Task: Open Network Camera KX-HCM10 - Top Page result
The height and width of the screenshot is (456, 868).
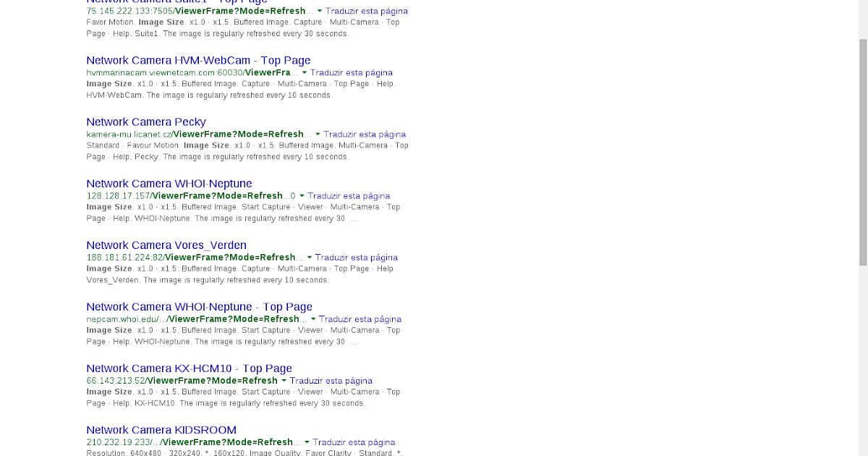Action: coord(190,368)
